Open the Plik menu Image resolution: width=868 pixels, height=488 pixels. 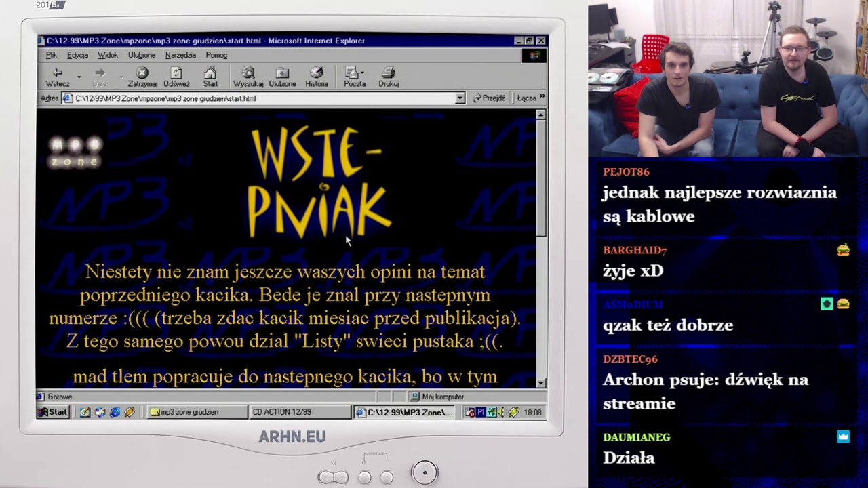[52, 55]
